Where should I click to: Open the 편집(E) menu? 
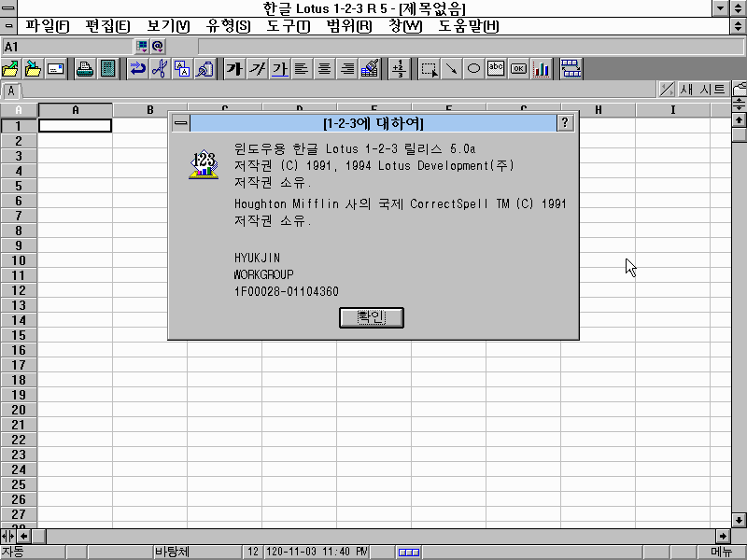click(x=107, y=26)
